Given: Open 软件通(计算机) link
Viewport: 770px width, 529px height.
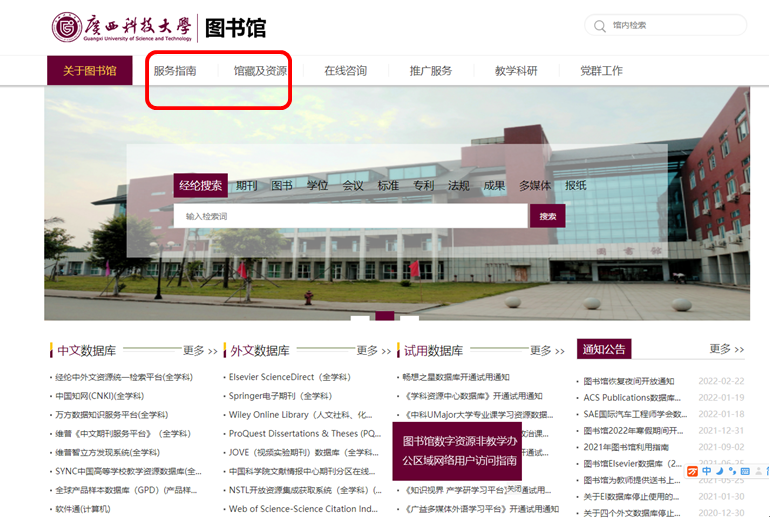Looking at the screenshot, I should click(82, 509).
